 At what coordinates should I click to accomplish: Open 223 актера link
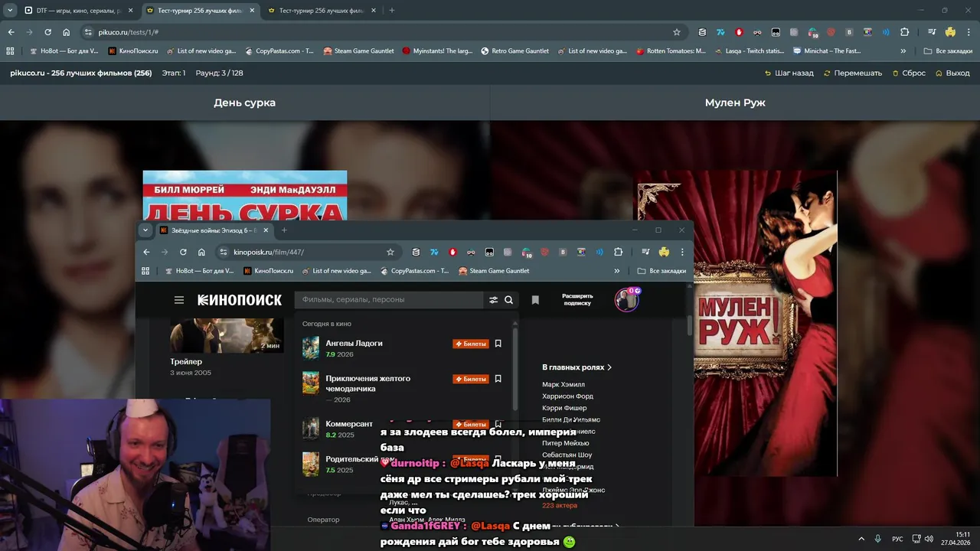pyautogui.click(x=560, y=506)
